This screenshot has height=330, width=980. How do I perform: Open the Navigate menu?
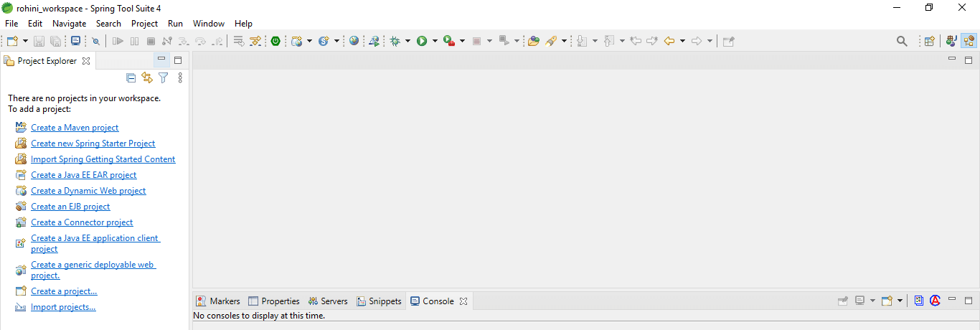pos(70,24)
